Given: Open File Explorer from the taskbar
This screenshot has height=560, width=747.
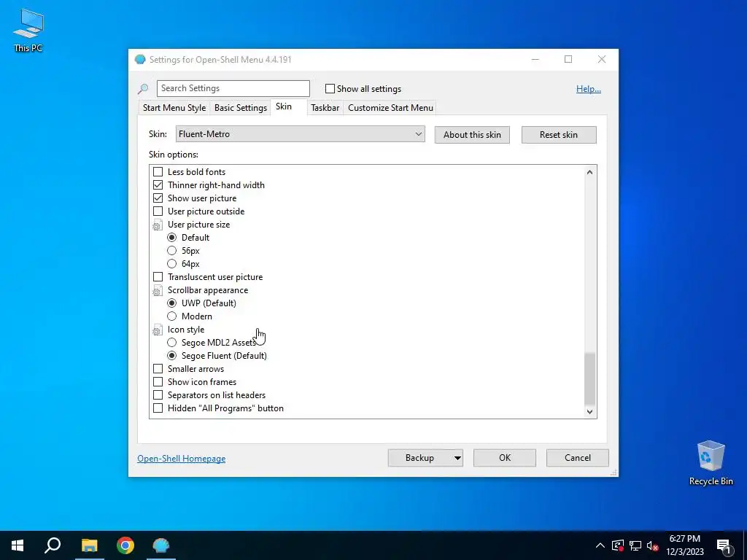Looking at the screenshot, I should pos(89,545).
